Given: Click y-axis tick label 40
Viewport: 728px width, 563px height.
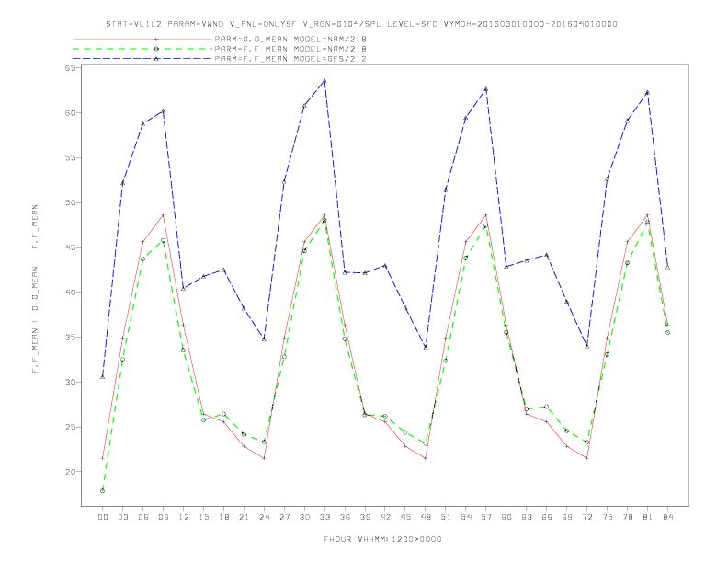Looking at the screenshot, I should click(70, 293).
